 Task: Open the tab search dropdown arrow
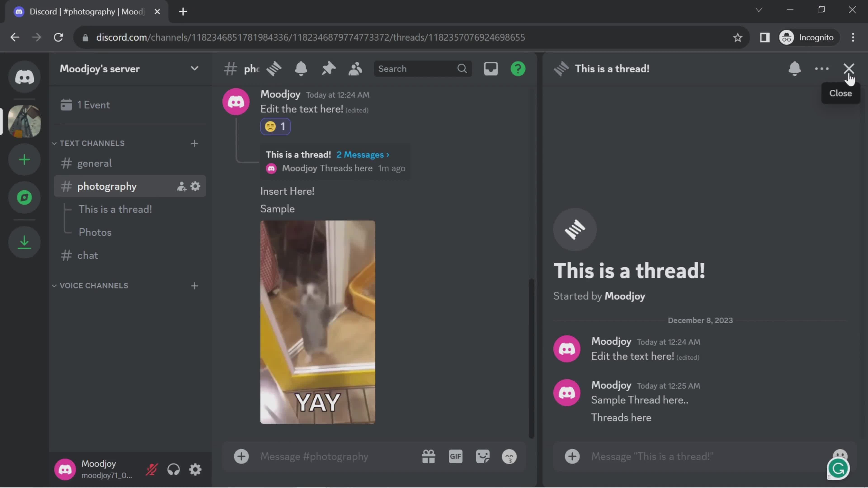(759, 10)
